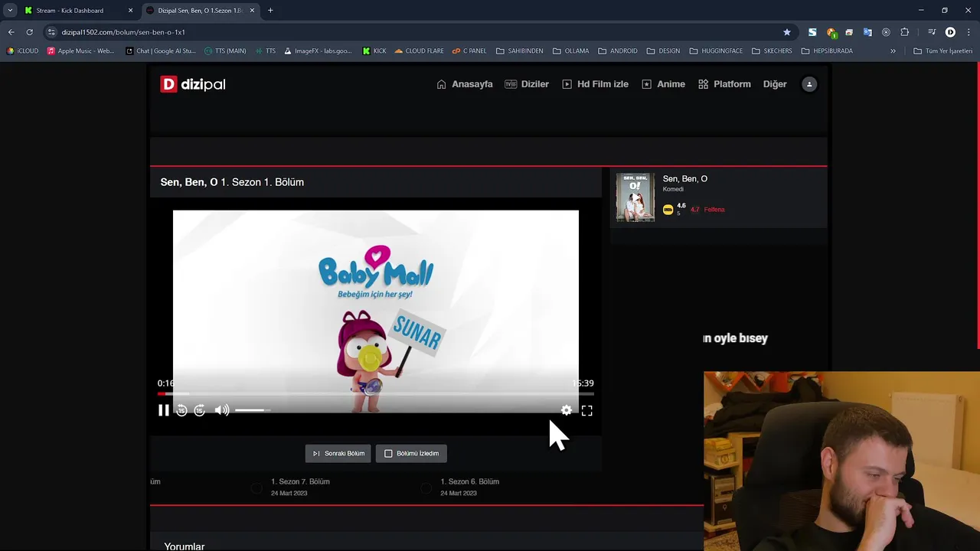Enter fullscreen video mode
This screenshot has width=980, height=551.
click(x=586, y=411)
